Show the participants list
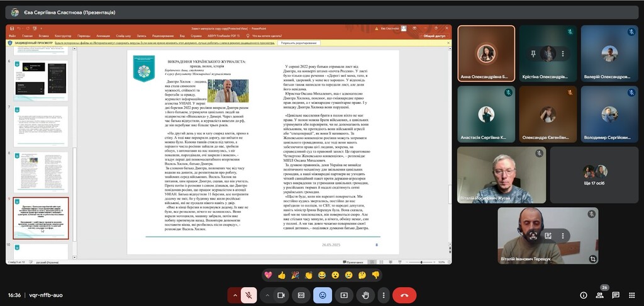The height and width of the screenshot is (306, 644). (599, 295)
